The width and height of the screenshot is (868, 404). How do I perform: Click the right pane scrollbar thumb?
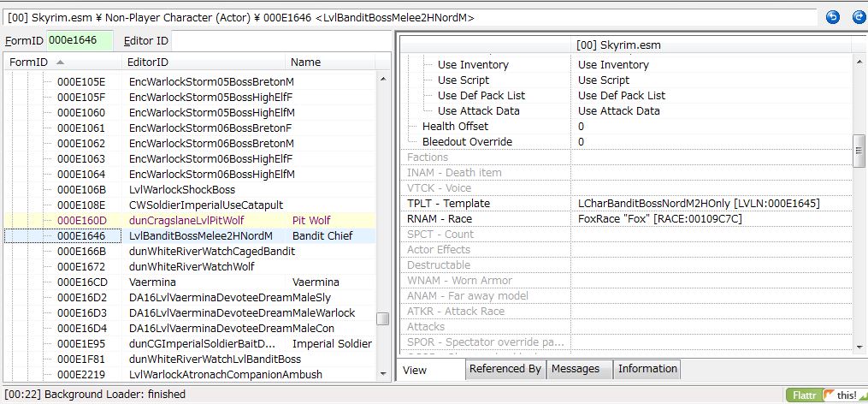pos(859,150)
